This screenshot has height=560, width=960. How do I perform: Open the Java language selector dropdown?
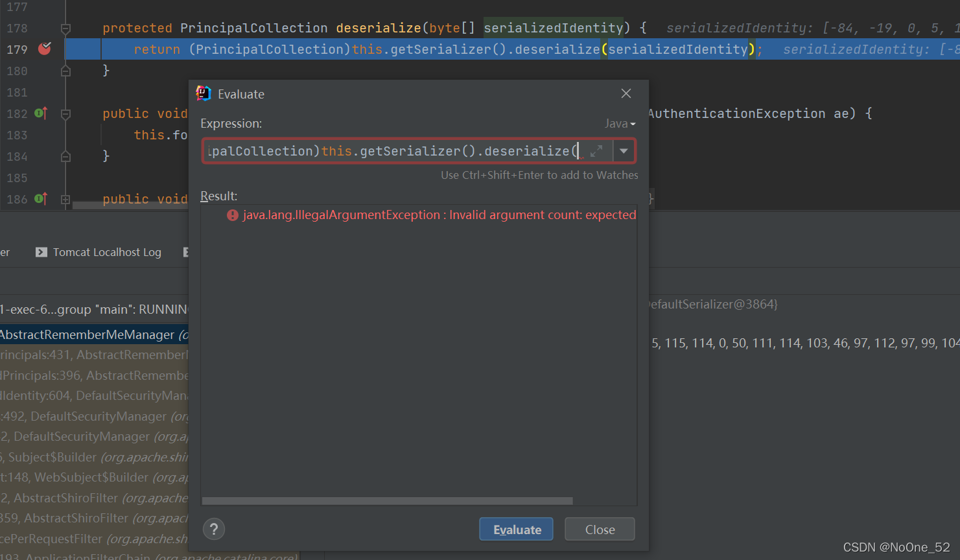tap(620, 123)
